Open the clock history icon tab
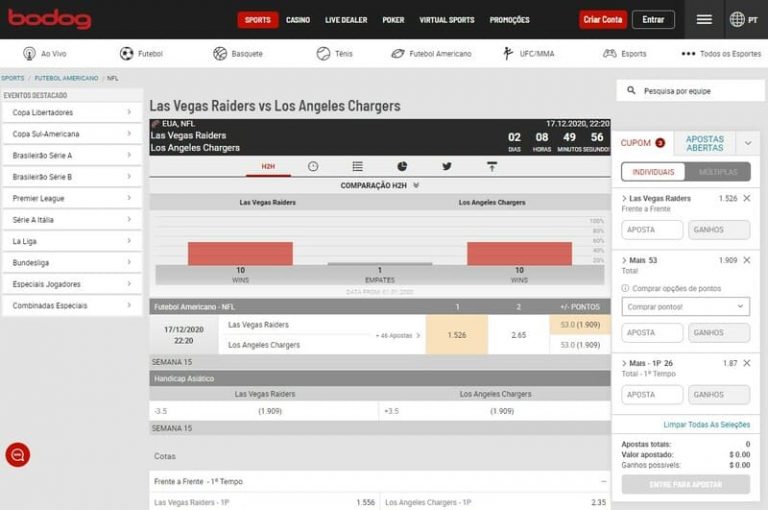The image size is (768, 510). tap(313, 166)
